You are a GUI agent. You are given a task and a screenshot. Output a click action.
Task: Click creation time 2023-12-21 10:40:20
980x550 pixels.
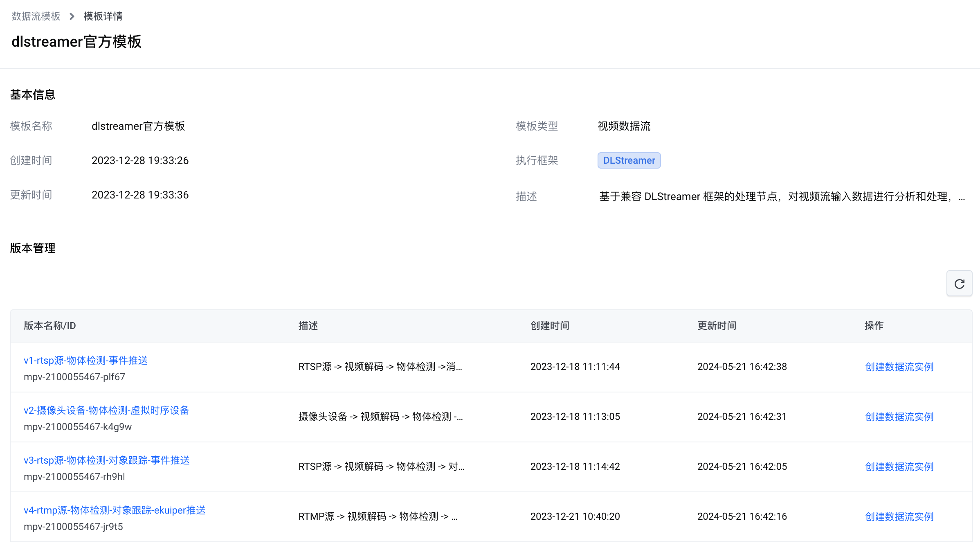(575, 516)
